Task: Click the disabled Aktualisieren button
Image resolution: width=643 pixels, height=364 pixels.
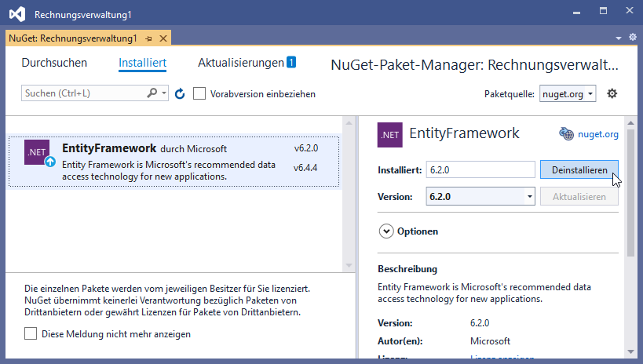Action: [579, 196]
